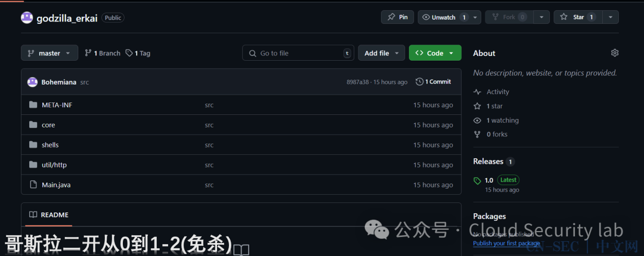Open the META-INF folder
644x256 pixels.
(57, 105)
